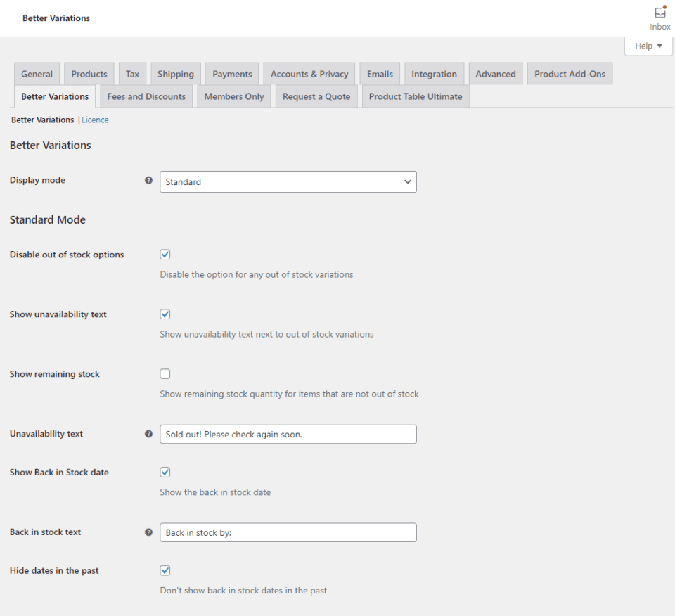Uncheck Show unavailability text

click(x=165, y=314)
